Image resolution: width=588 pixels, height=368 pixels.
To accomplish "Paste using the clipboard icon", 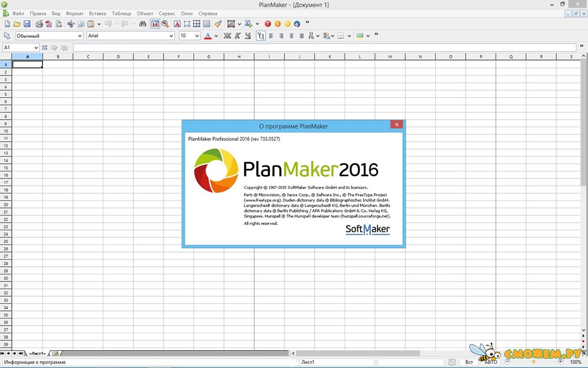I will [x=91, y=24].
